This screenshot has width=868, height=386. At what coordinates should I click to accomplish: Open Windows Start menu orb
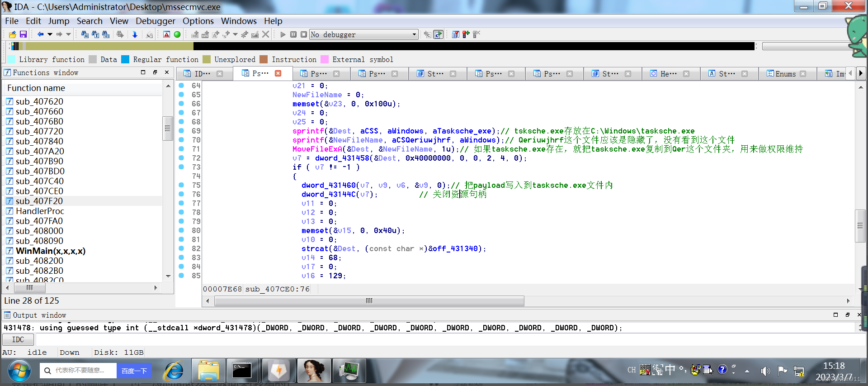point(19,371)
